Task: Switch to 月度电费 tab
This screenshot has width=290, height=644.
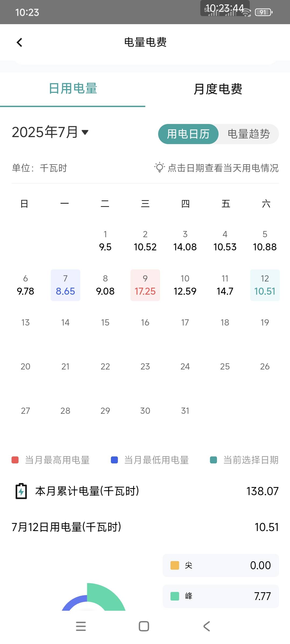Action: (x=218, y=89)
